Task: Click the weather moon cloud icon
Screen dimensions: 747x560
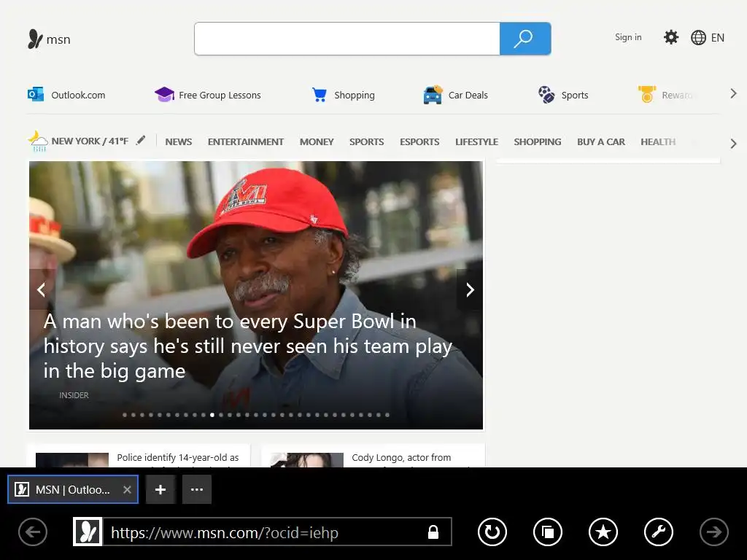Action: click(x=38, y=141)
